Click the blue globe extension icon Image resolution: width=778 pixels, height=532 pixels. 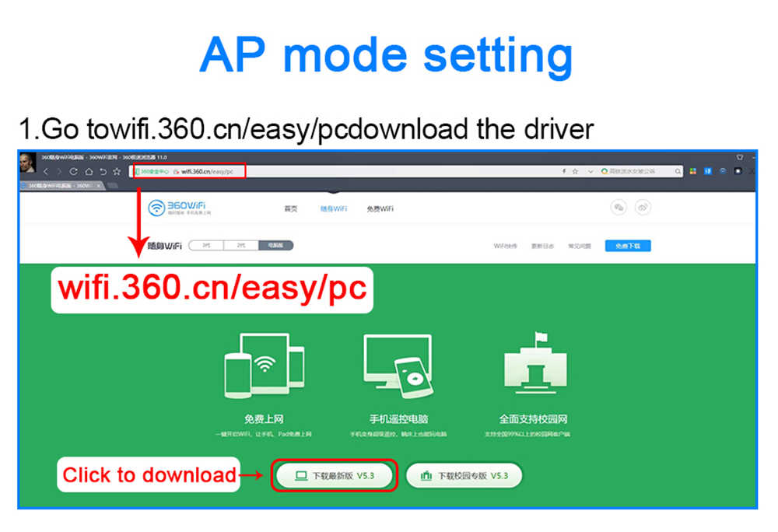723,171
